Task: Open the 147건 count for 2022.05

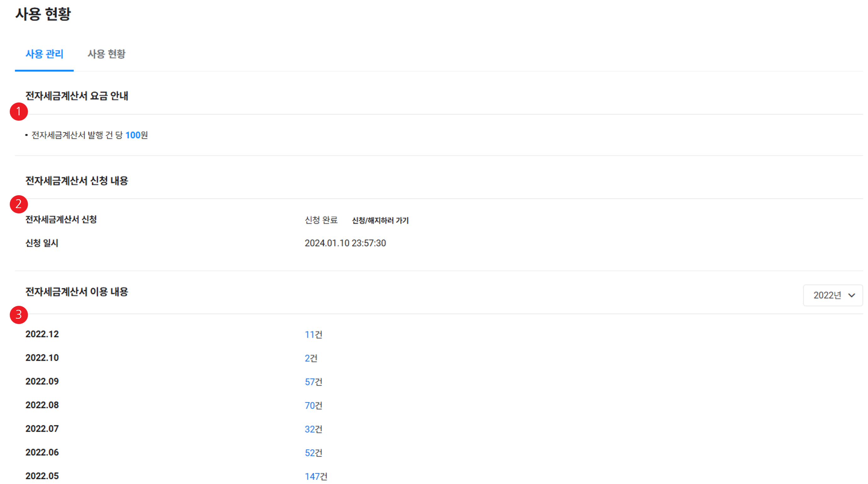Action: coord(316,476)
